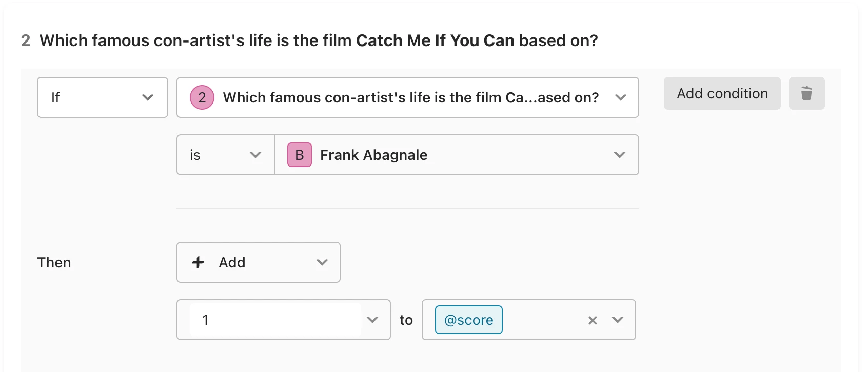Click the pink B answer badge
This screenshot has width=868, height=372.
point(300,155)
